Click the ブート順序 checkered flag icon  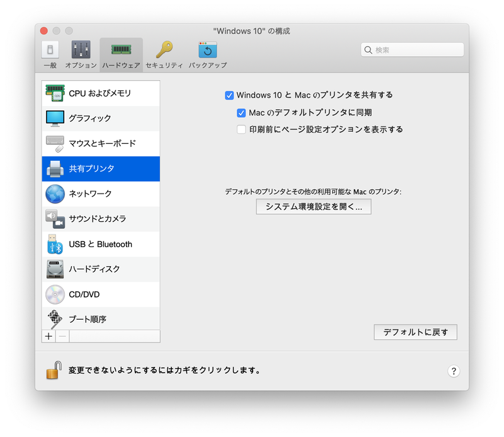55,319
